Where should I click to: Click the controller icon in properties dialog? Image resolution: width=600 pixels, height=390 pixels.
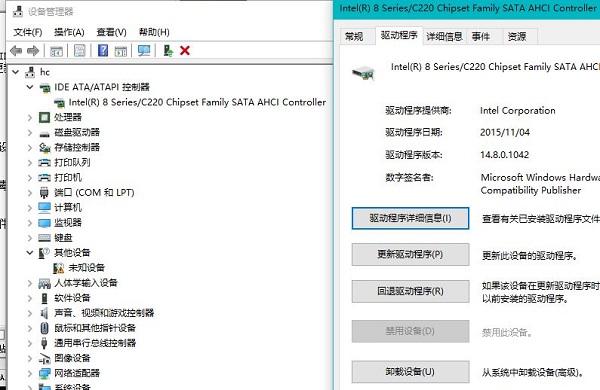(363, 73)
